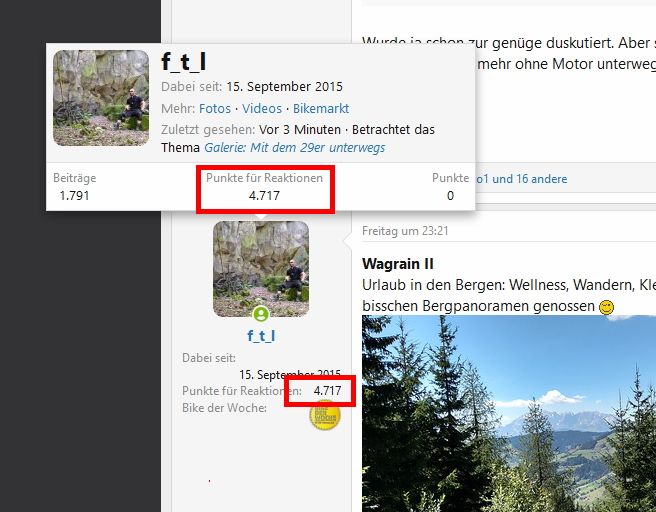This screenshot has height=512, width=656.
Task: Click the avatar image in member card popup
Action: pos(101,98)
